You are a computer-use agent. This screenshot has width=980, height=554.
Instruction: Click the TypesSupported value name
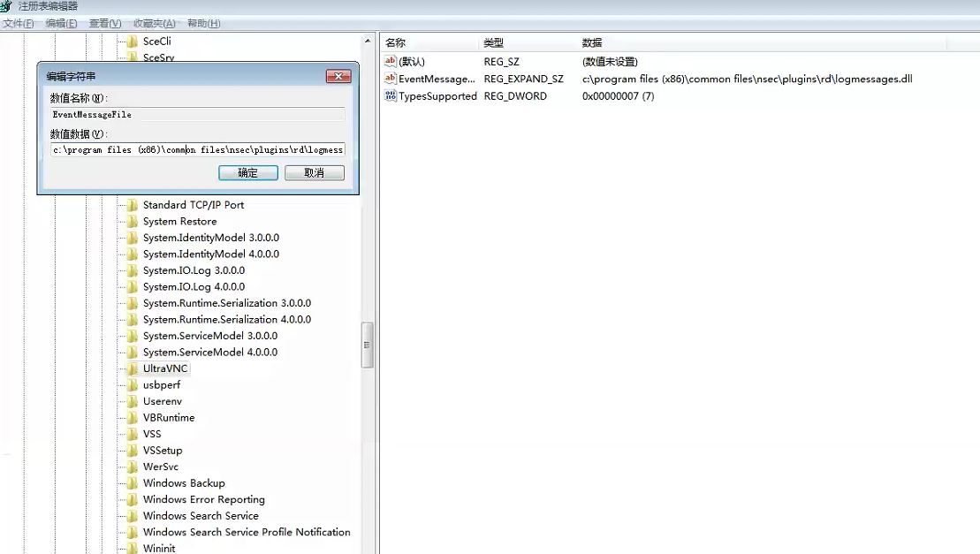point(437,95)
